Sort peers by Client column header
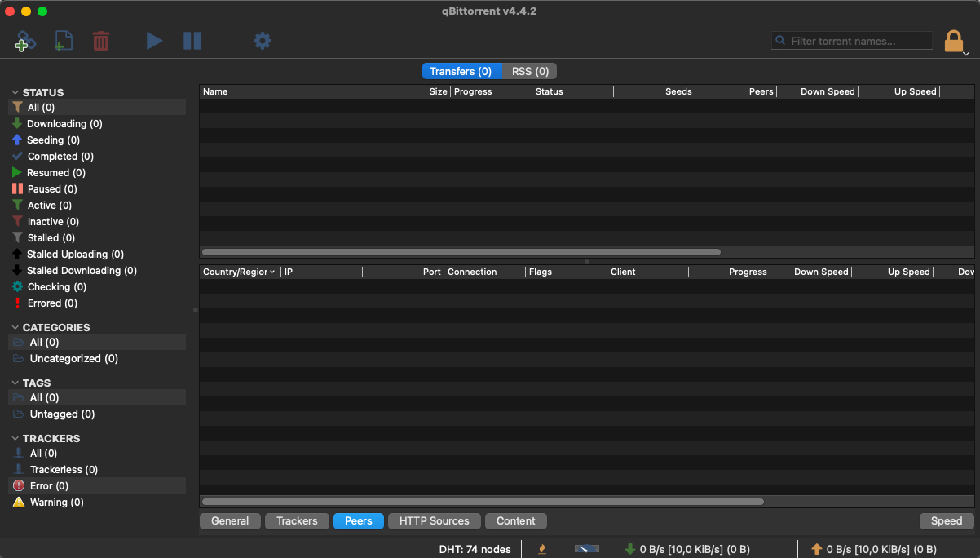Viewport: 980px width, 558px height. click(x=647, y=272)
